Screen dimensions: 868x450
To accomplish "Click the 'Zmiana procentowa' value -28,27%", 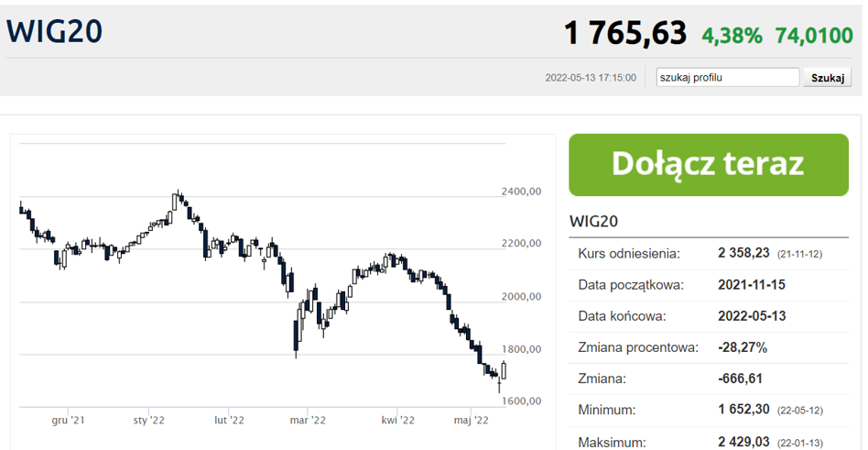I will (743, 347).
